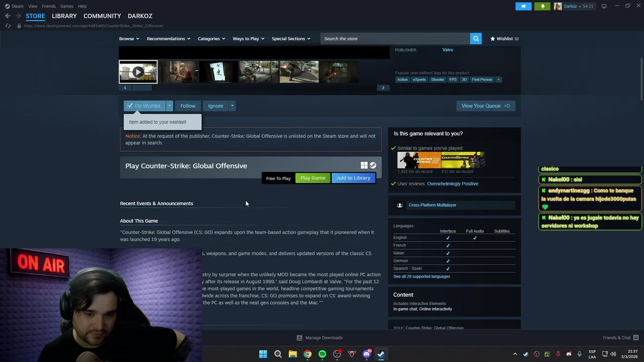Image resolution: width=644 pixels, height=362 pixels.
Task: Open Windows taskbar search
Action: [278, 354]
